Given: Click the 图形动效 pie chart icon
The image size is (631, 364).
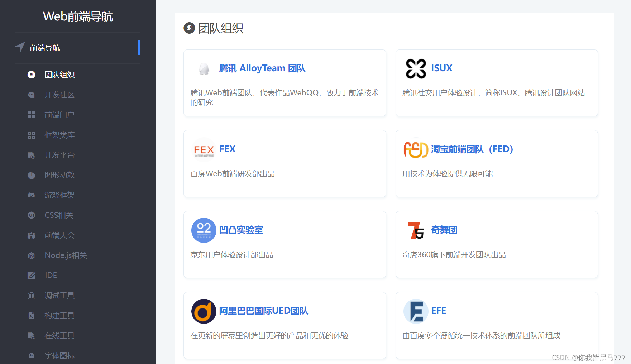Looking at the screenshot, I should pyautogui.click(x=32, y=175).
